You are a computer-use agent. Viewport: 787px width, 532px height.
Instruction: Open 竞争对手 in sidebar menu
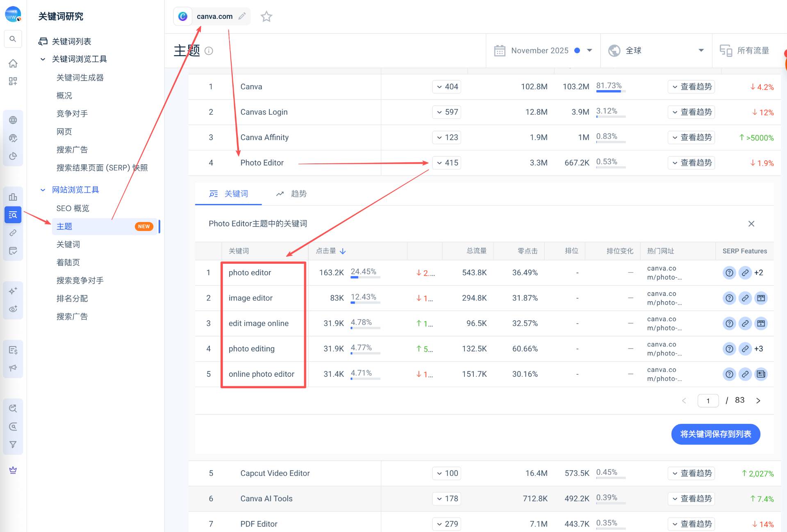point(72,113)
